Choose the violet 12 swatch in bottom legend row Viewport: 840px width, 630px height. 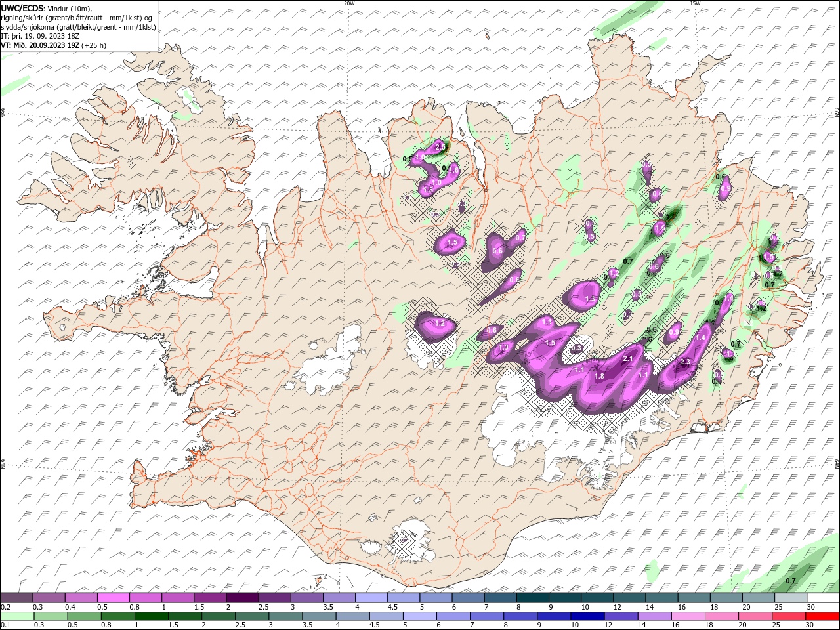click(x=620, y=616)
